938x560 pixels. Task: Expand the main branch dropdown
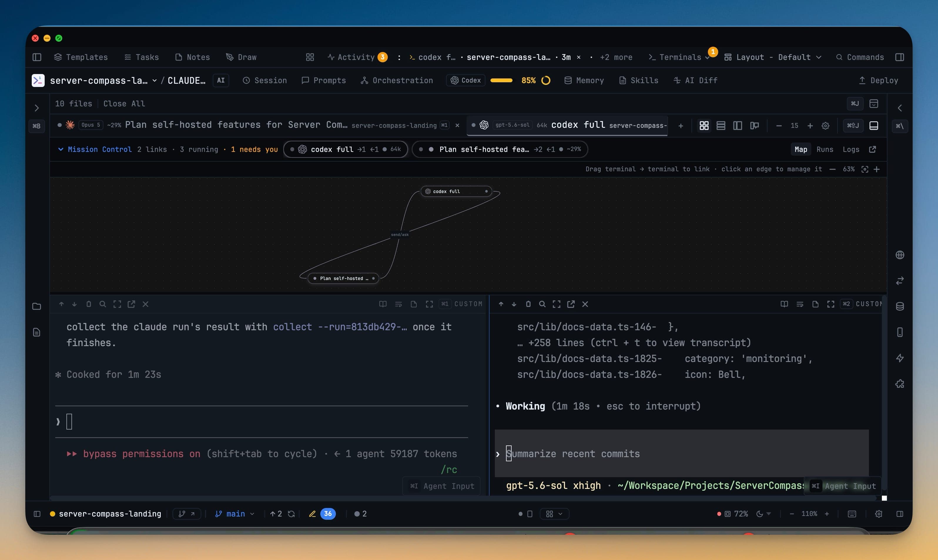(235, 514)
